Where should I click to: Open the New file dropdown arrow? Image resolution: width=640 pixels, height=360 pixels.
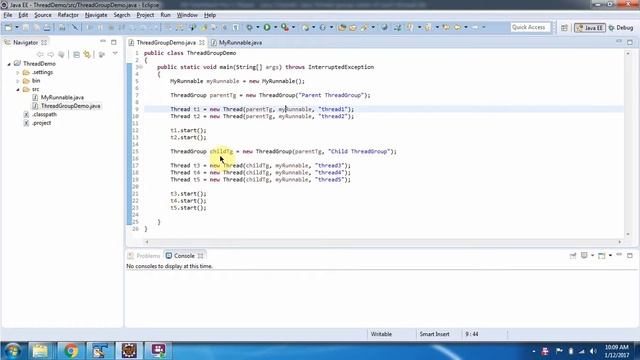[17, 27]
